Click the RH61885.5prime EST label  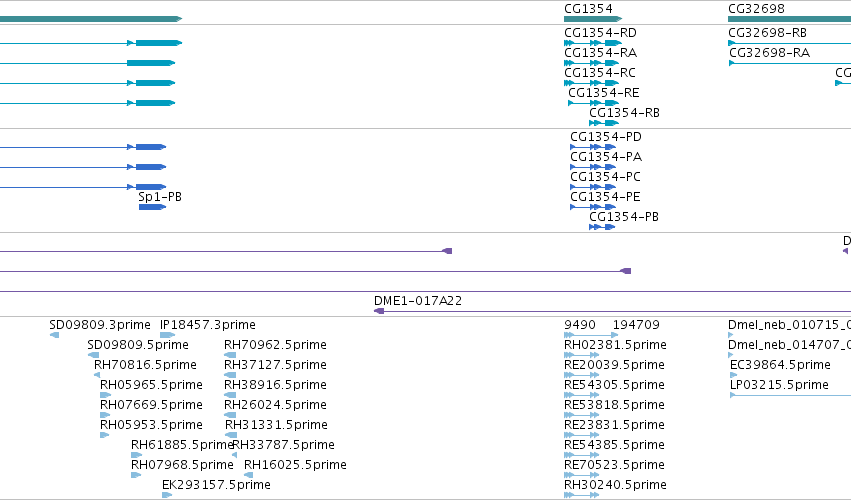[x=182, y=445]
